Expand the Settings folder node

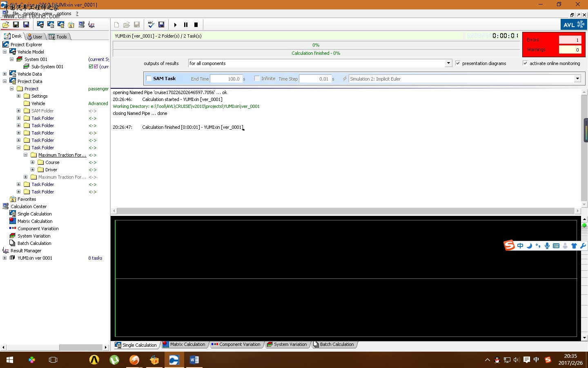coord(18,96)
